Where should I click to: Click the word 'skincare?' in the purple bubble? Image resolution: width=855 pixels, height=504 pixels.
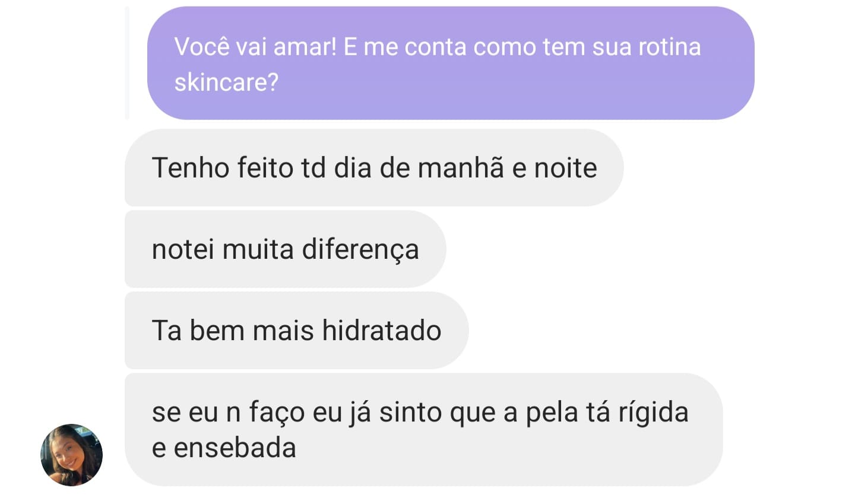(226, 82)
